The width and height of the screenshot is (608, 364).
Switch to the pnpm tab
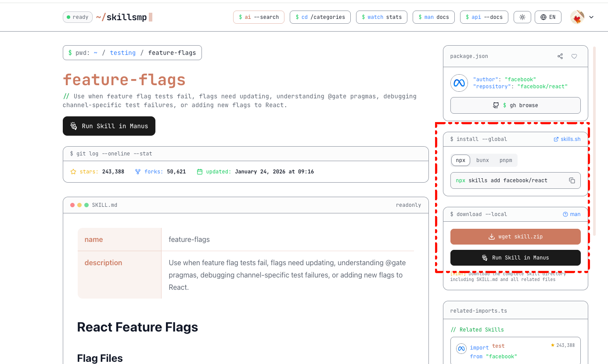pyautogui.click(x=506, y=160)
